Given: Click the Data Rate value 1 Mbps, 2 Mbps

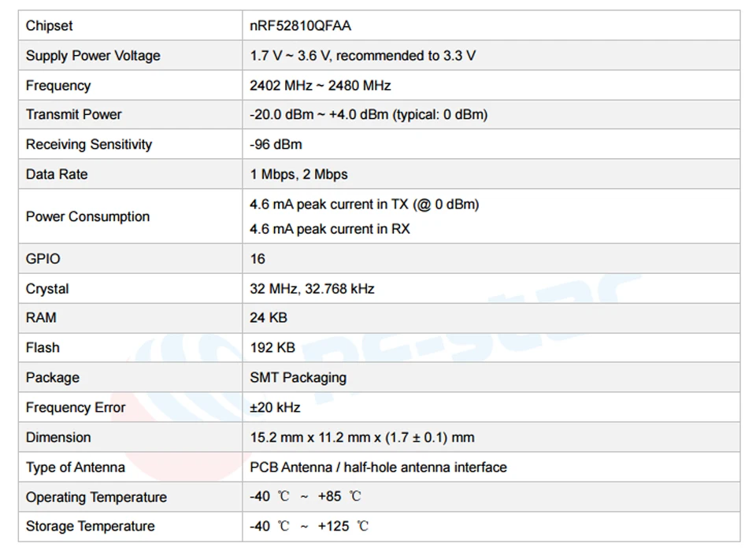Looking at the screenshot, I should [x=298, y=175].
